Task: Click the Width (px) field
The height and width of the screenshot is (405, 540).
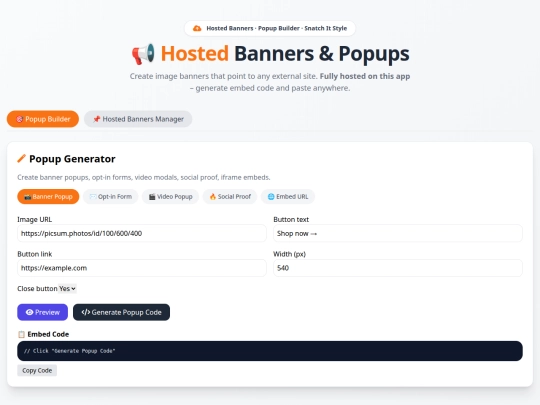Action: [x=398, y=268]
